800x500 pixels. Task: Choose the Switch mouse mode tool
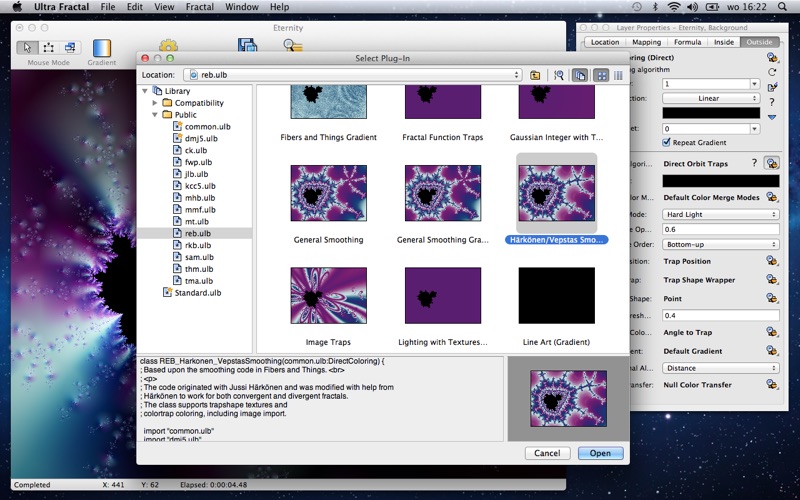coord(70,47)
